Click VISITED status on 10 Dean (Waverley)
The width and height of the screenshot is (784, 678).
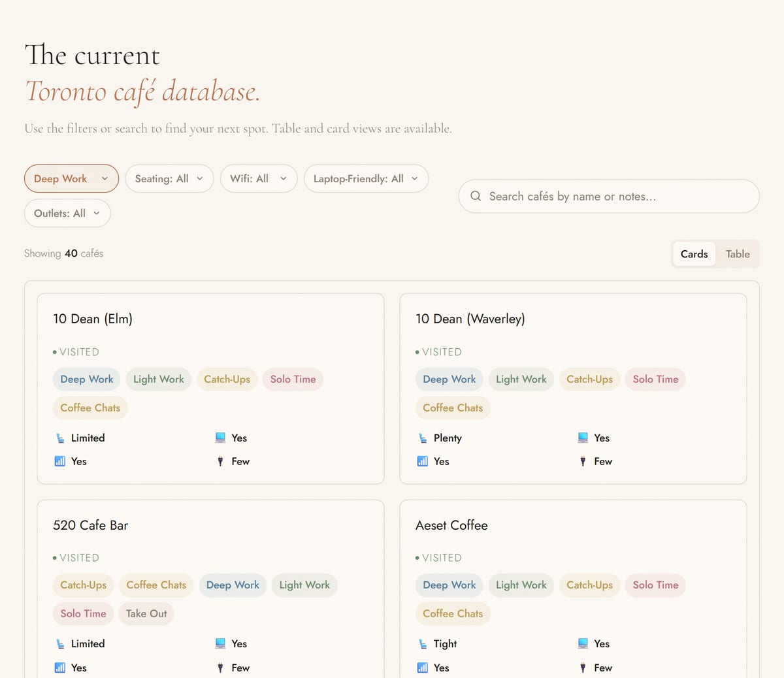coord(438,351)
